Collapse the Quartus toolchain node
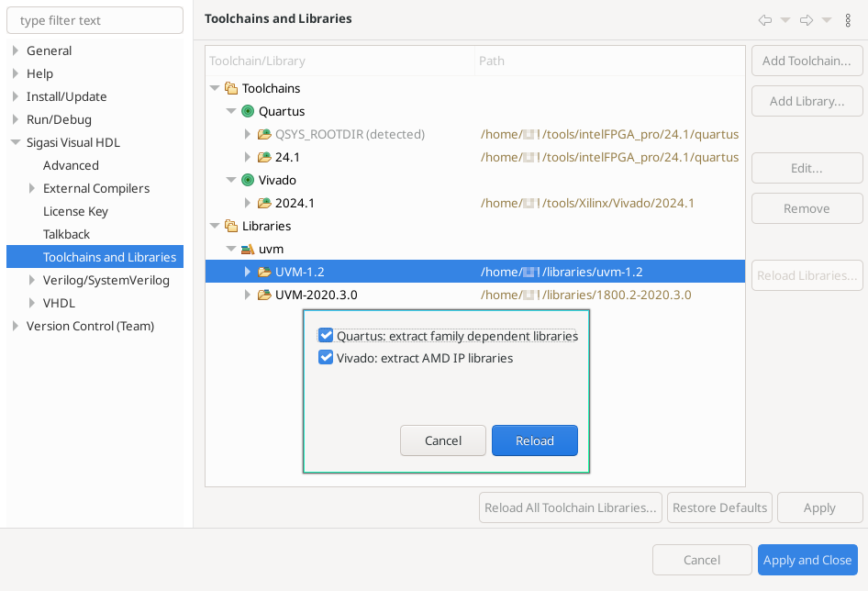The height and width of the screenshot is (591, 868). point(231,111)
